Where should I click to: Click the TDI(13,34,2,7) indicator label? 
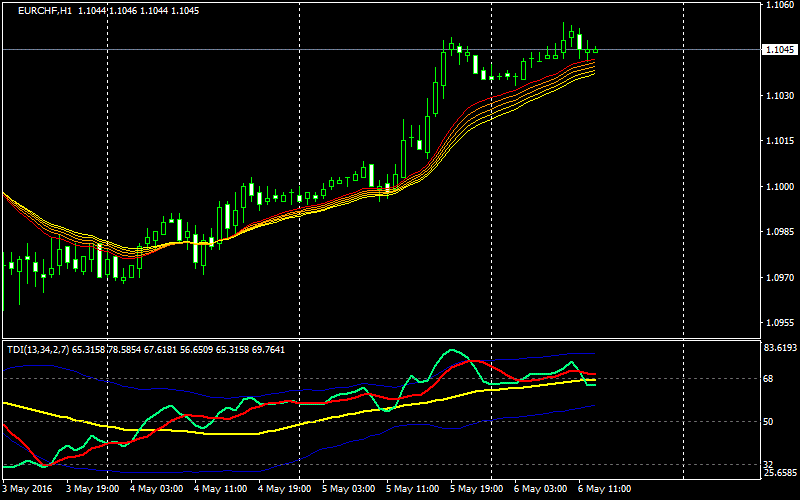(x=39, y=350)
